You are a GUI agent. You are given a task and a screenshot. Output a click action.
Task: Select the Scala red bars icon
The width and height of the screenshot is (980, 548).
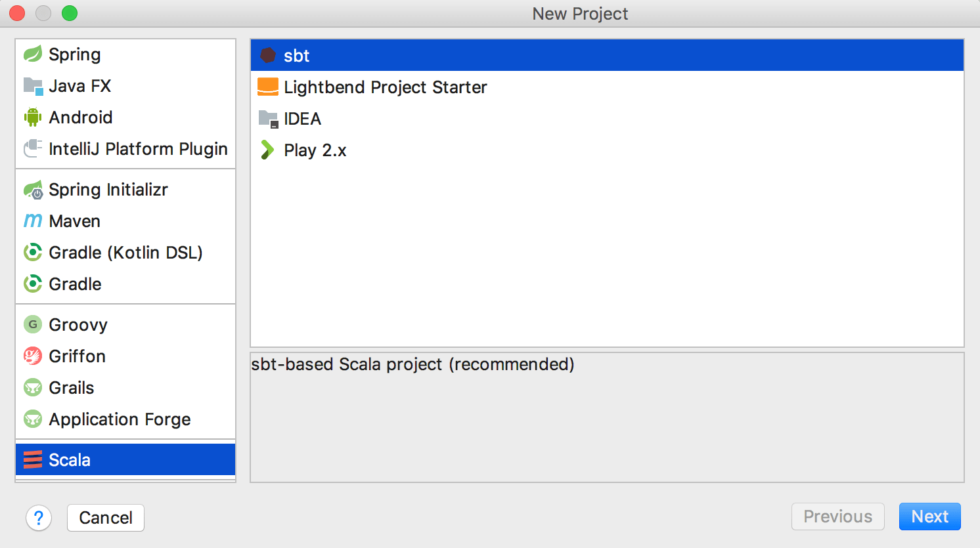33,459
